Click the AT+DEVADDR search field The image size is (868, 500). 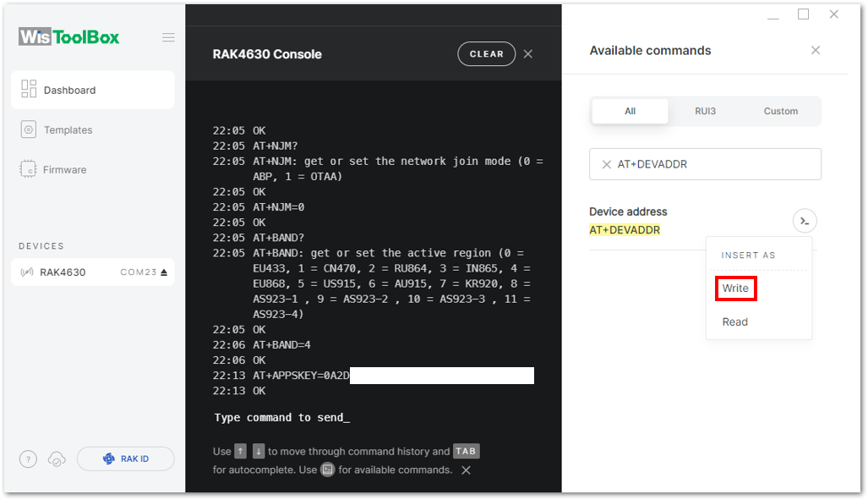pos(705,164)
